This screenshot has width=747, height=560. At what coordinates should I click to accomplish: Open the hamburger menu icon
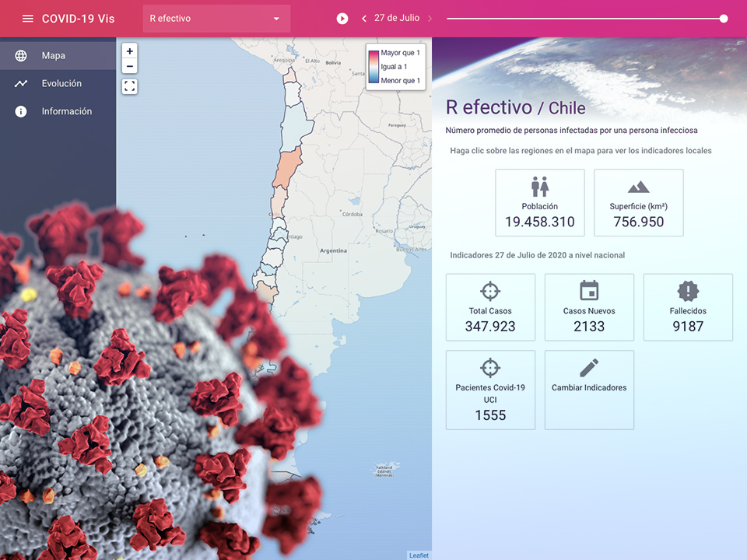click(28, 19)
